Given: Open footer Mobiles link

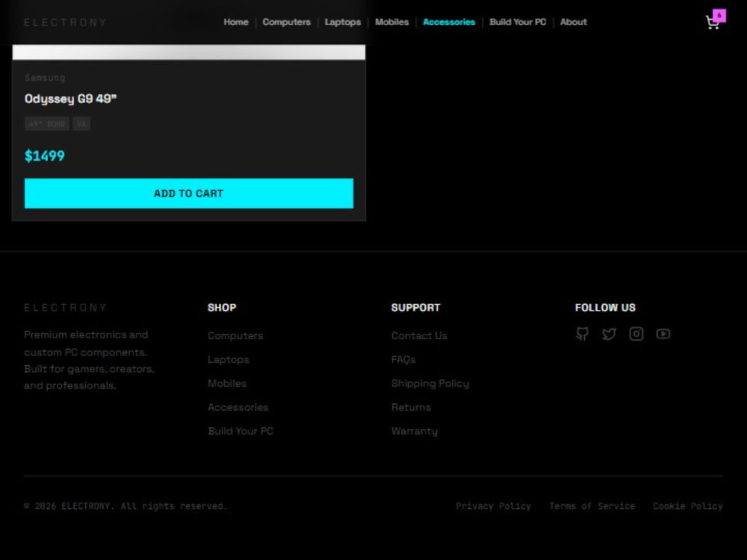Looking at the screenshot, I should [x=227, y=383].
